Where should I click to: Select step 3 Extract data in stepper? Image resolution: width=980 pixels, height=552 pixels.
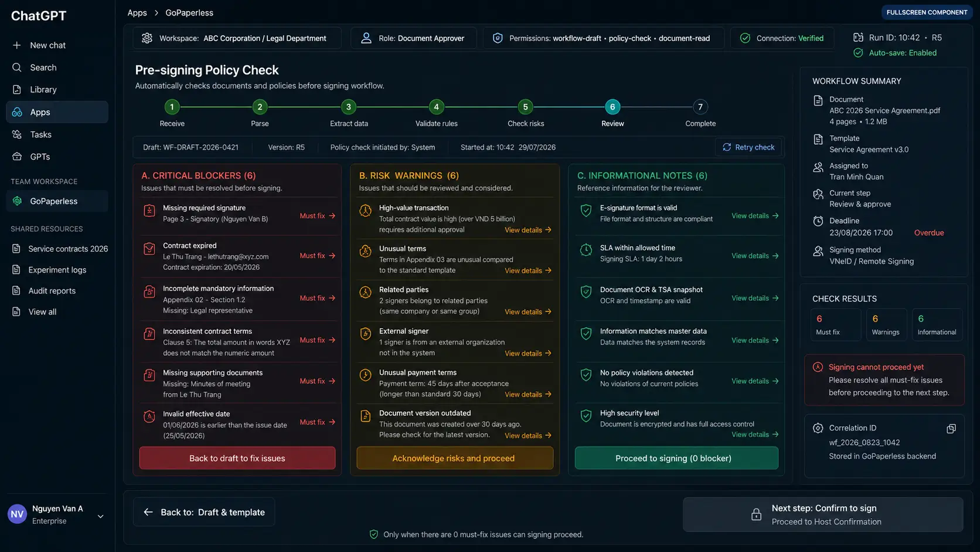(349, 107)
